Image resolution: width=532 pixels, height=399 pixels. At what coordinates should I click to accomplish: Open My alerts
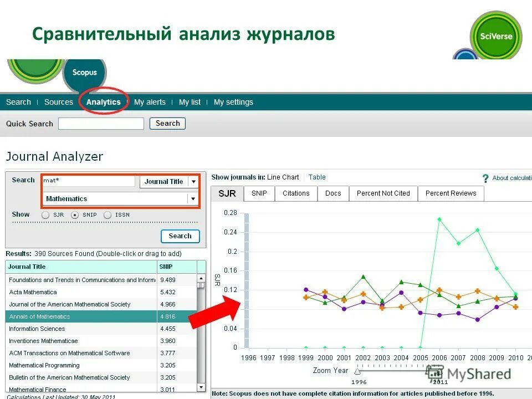click(x=150, y=102)
